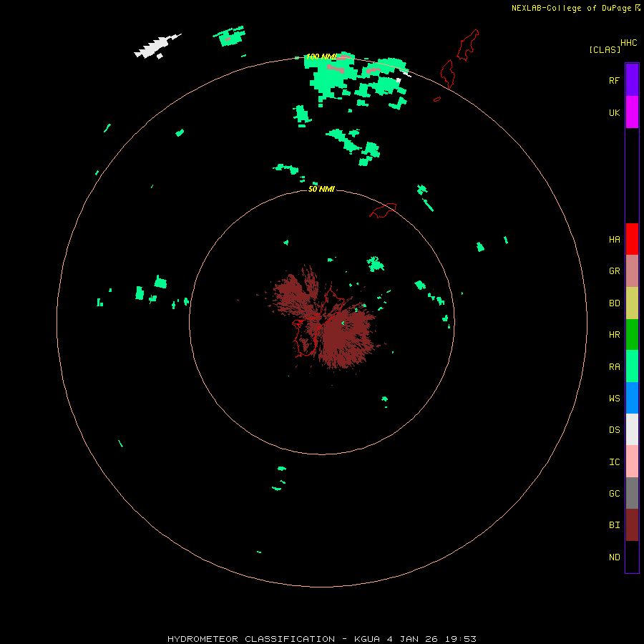Click the white dry snow echo at upper left
Image resolution: width=644 pixels, height=644 pixels.
tap(157, 46)
